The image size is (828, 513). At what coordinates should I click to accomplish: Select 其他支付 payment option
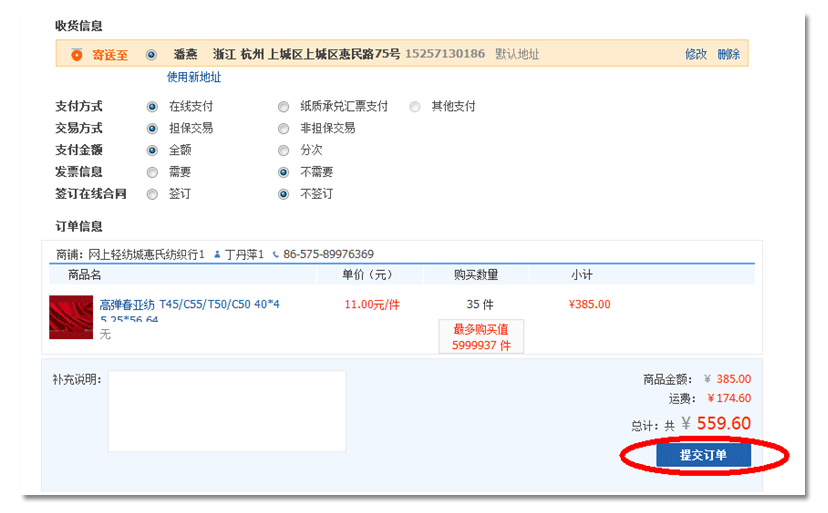coord(415,106)
